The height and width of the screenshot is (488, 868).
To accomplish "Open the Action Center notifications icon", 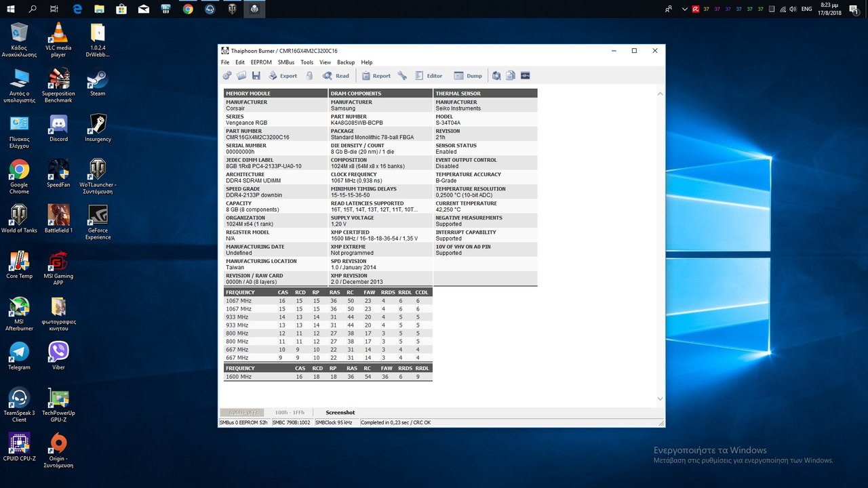I will 855,9.
